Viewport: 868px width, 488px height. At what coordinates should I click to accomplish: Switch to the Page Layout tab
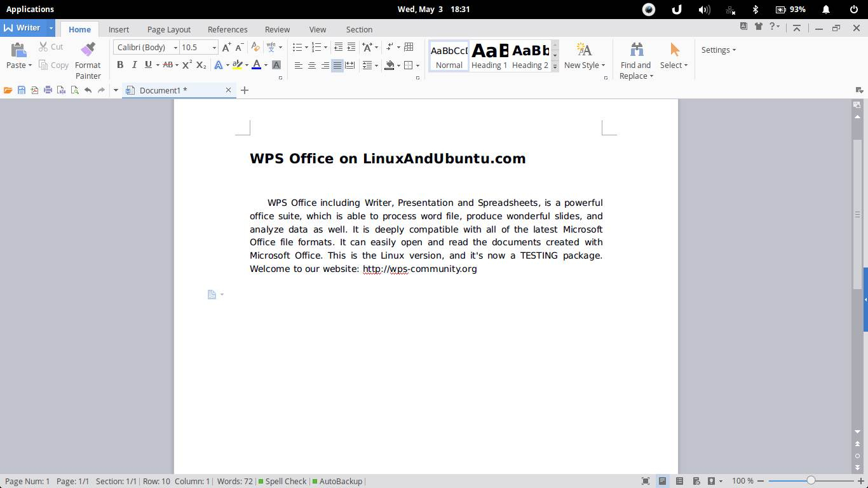click(169, 29)
